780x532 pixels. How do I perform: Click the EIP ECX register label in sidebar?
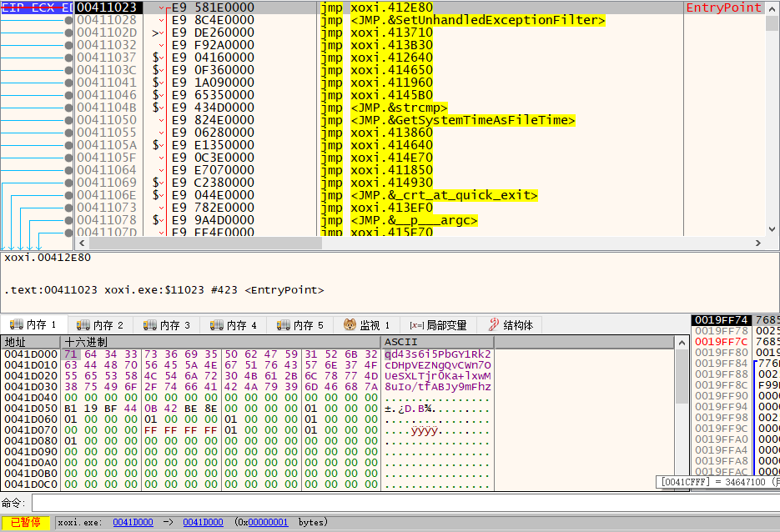pyautogui.click(x=37, y=8)
